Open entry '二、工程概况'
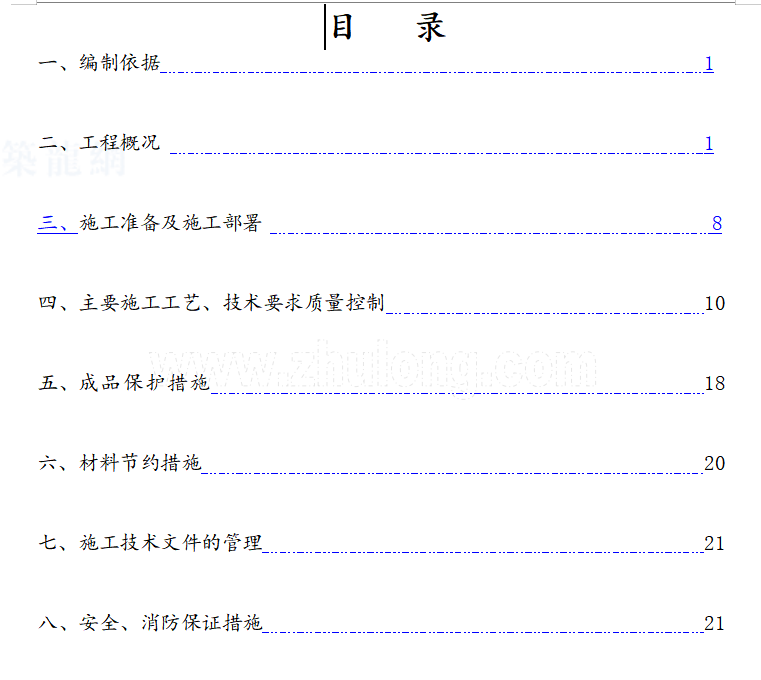Image resolution: width=761 pixels, height=680 pixels. click(99, 143)
